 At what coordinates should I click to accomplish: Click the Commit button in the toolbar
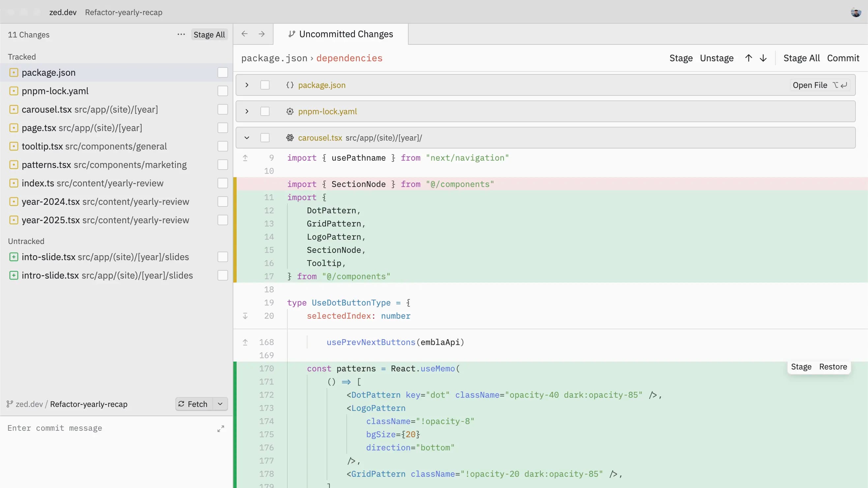click(x=843, y=58)
